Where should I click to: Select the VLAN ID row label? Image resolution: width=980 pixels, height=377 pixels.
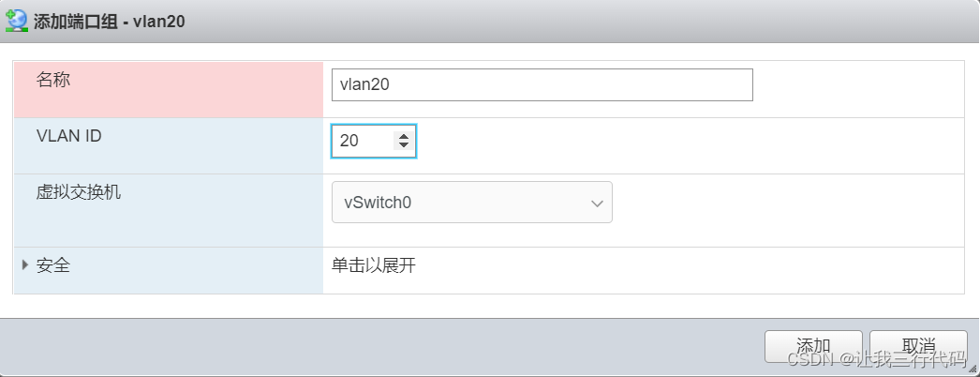point(68,136)
